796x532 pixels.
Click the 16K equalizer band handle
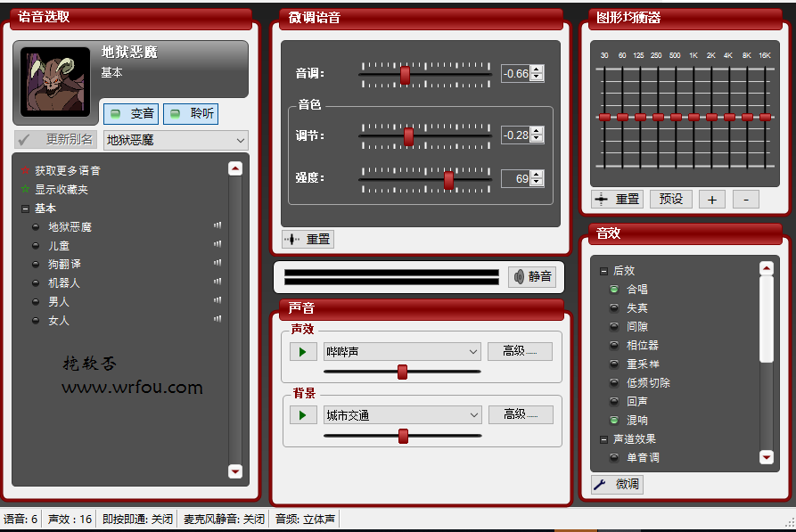pos(766,118)
